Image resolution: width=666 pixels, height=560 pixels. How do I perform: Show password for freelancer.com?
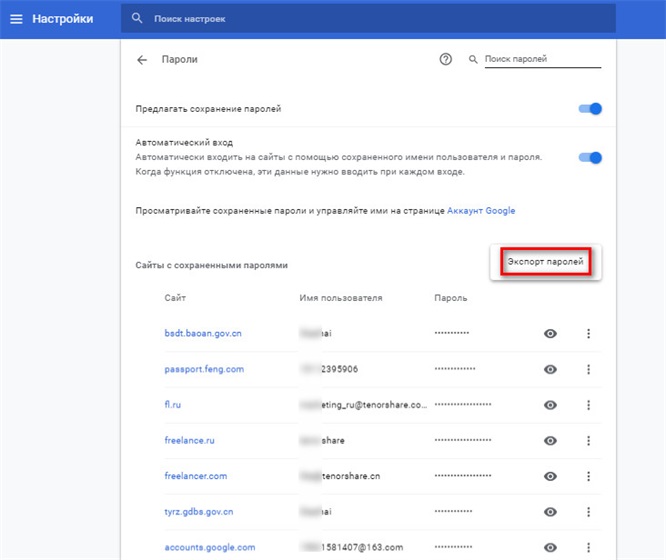coord(550,476)
